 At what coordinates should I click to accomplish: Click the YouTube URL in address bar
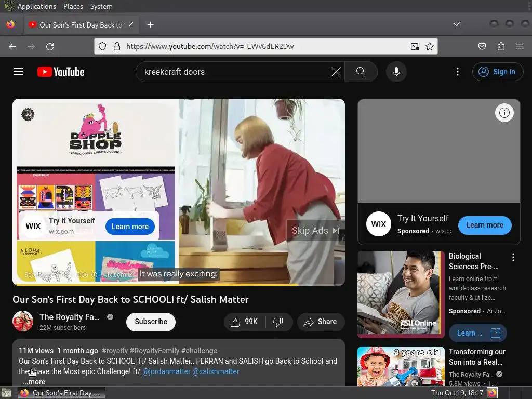210,46
